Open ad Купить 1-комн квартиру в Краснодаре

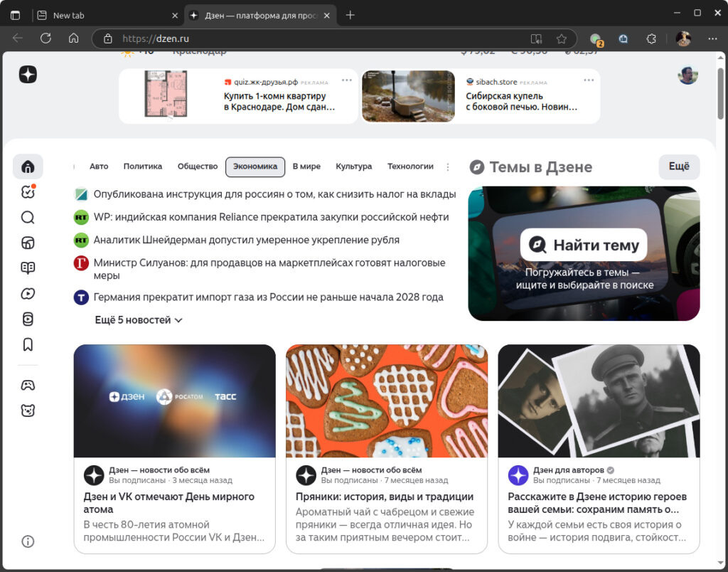click(279, 101)
